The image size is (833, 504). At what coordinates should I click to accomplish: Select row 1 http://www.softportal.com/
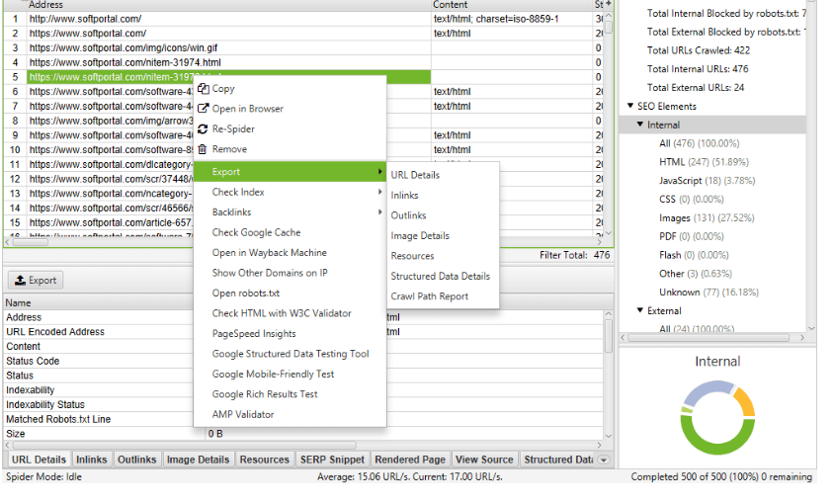click(228, 19)
